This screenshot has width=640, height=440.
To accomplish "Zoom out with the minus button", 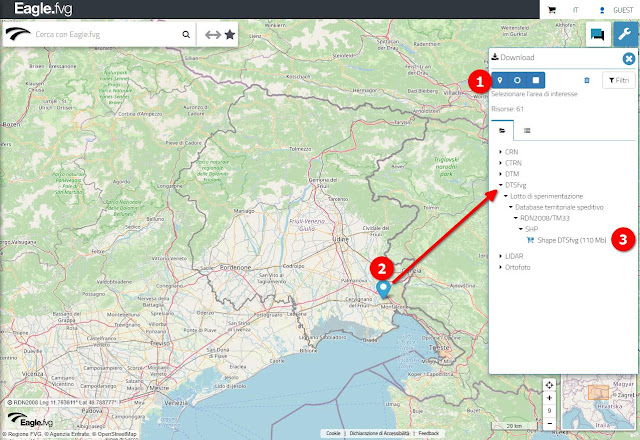I will [549, 423].
